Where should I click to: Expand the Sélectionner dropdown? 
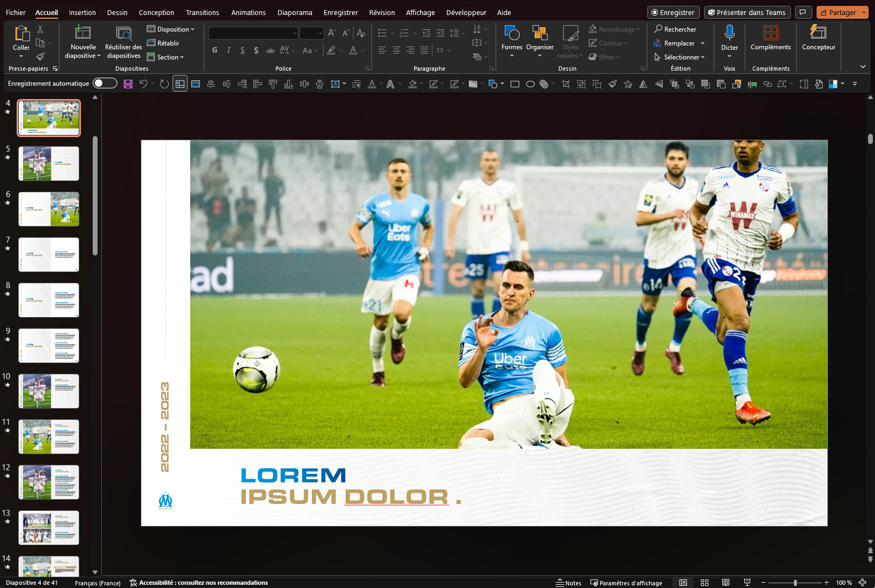pos(679,57)
